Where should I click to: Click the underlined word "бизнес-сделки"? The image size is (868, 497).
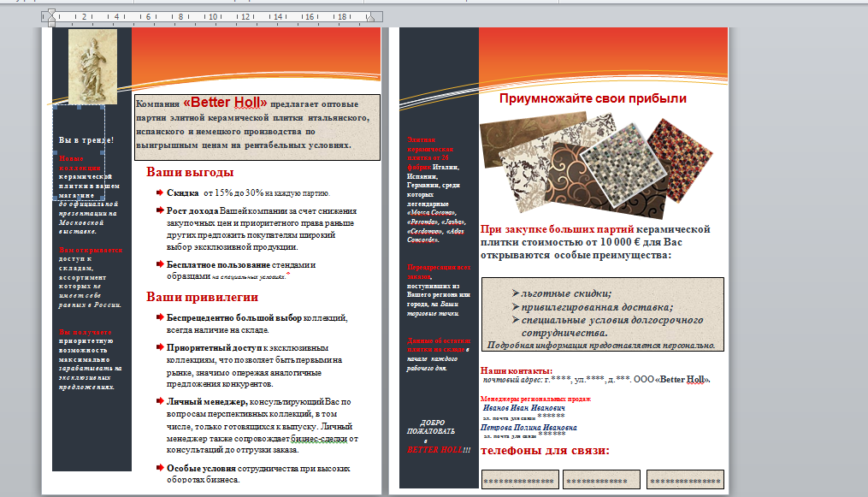click(319, 438)
